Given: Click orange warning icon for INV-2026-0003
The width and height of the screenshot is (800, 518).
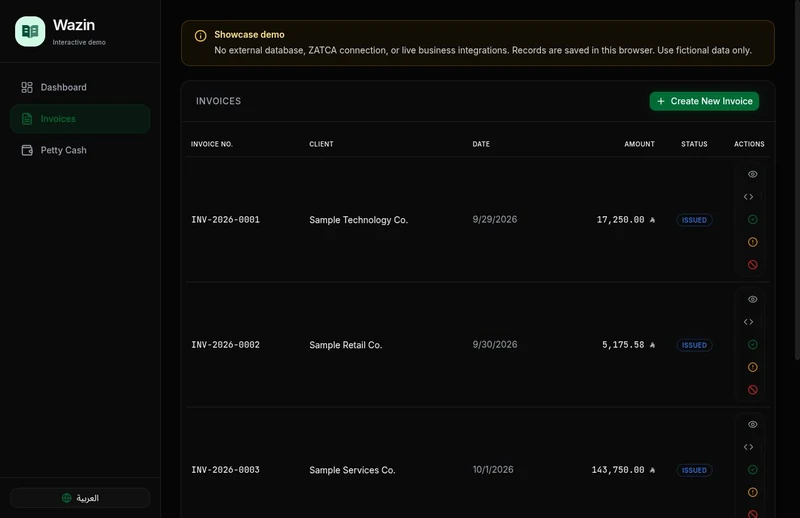Looking at the screenshot, I should click(x=753, y=492).
